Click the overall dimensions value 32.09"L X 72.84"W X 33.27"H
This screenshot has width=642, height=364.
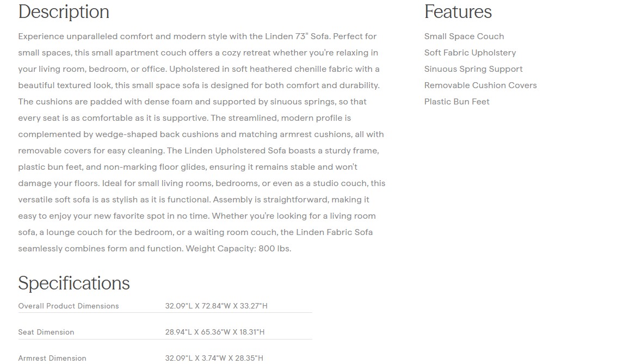point(217,306)
